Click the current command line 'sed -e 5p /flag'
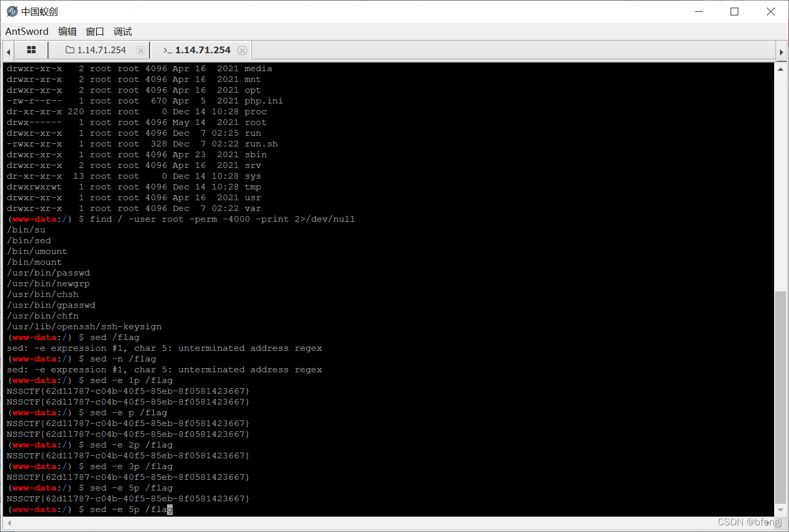The height and width of the screenshot is (532, 789). (x=131, y=509)
